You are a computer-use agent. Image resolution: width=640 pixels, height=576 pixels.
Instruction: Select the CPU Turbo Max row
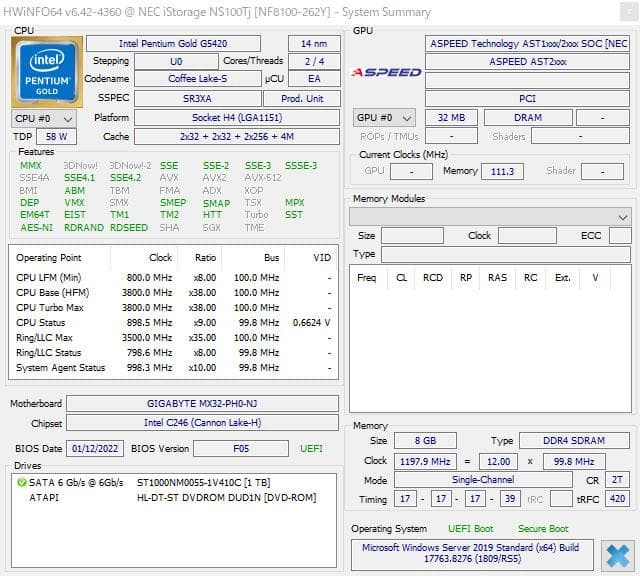tap(173, 308)
